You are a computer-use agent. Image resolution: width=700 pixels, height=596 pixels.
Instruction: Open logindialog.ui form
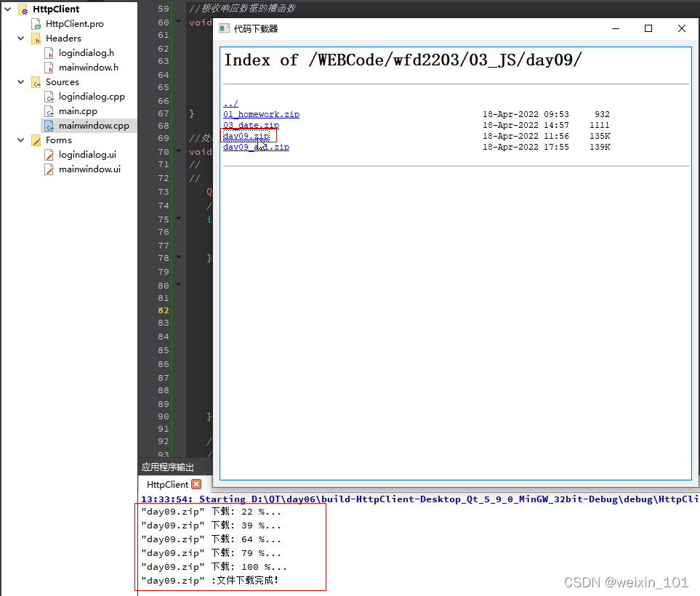pyautogui.click(x=87, y=155)
